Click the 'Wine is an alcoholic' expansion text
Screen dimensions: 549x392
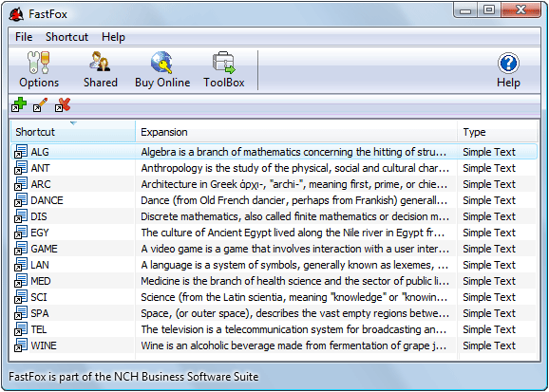[x=293, y=345]
